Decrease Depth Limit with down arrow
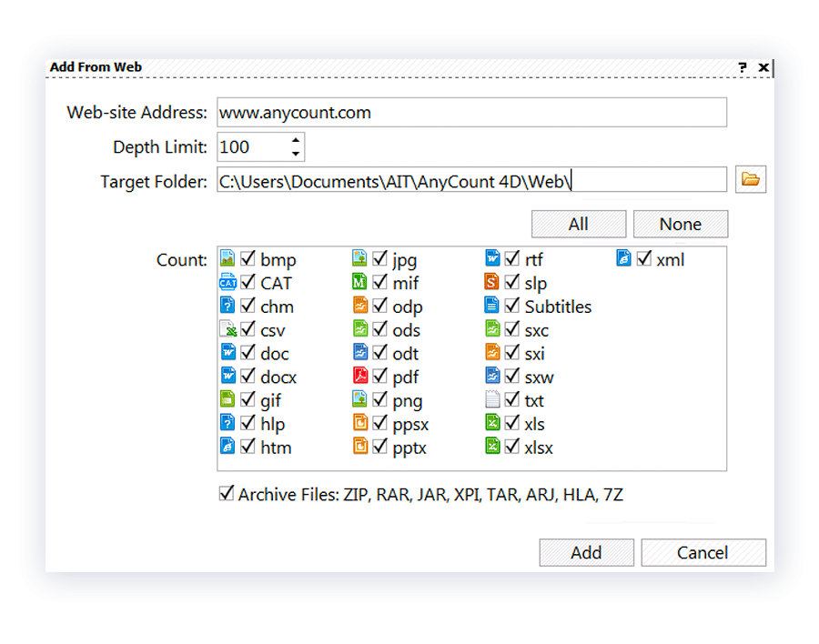Image resolution: width=819 pixels, height=644 pixels. (x=296, y=154)
